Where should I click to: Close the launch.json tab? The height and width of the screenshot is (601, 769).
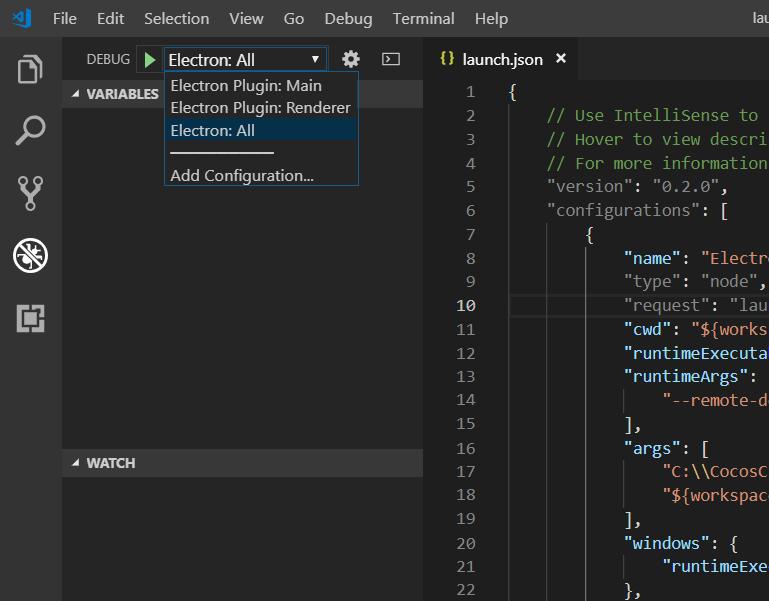pos(561,59)
